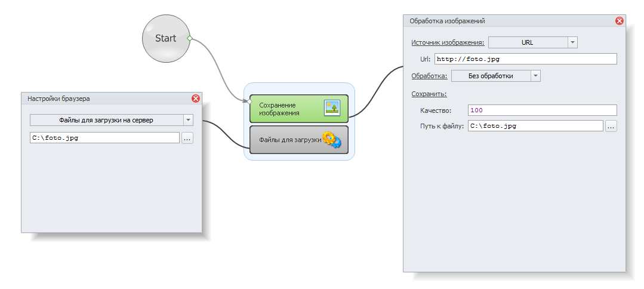The height and width of the screenshot is (289, 644).
Task: Click the Url: label
Action: click(x=425, y=59)
